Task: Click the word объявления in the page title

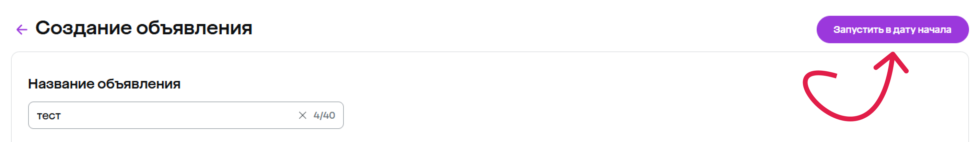Action: 194,28
